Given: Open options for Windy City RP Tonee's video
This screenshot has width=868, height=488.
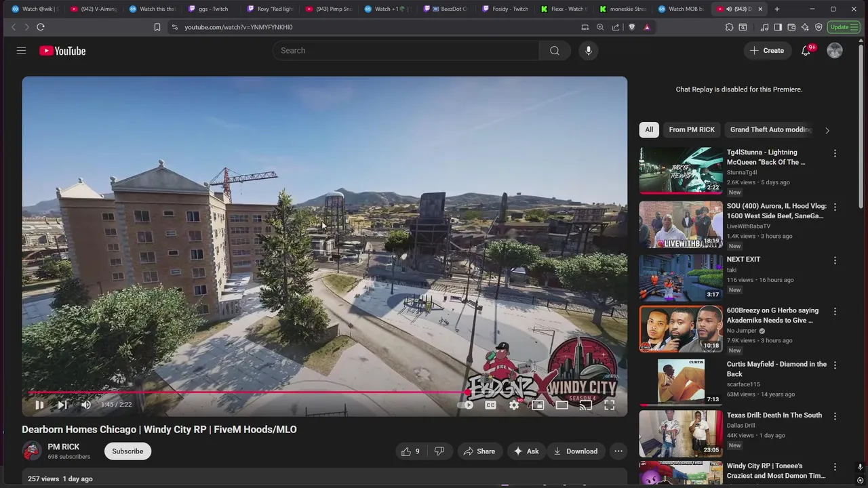Looking at the screenshot, I should click(835, 467).
